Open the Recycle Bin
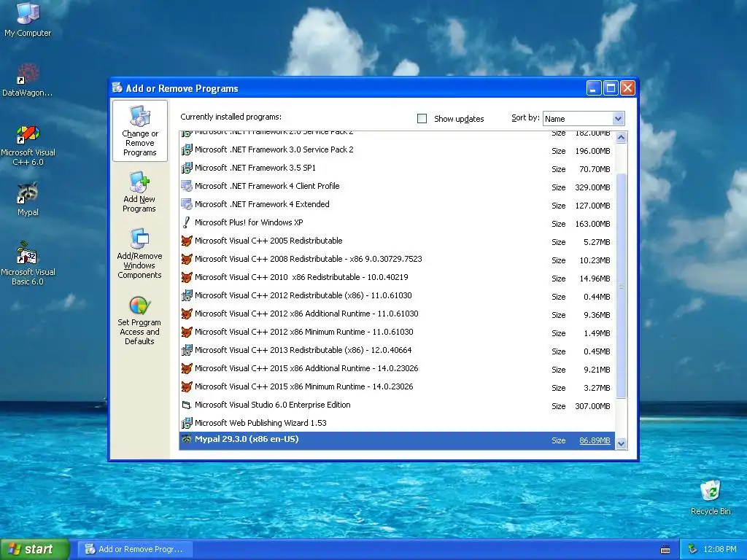 [x=711, y=497]
